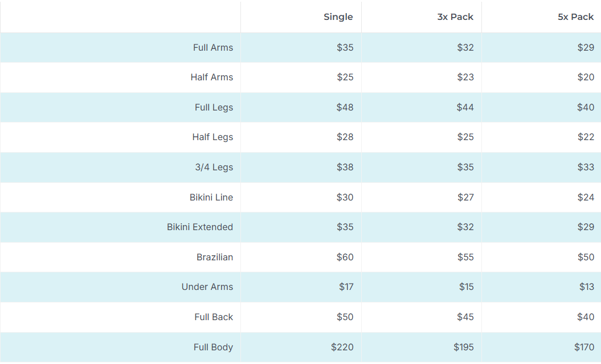Select the $17 Under Arms single price
Screen dimensions: 601x364
click(346, 287)
